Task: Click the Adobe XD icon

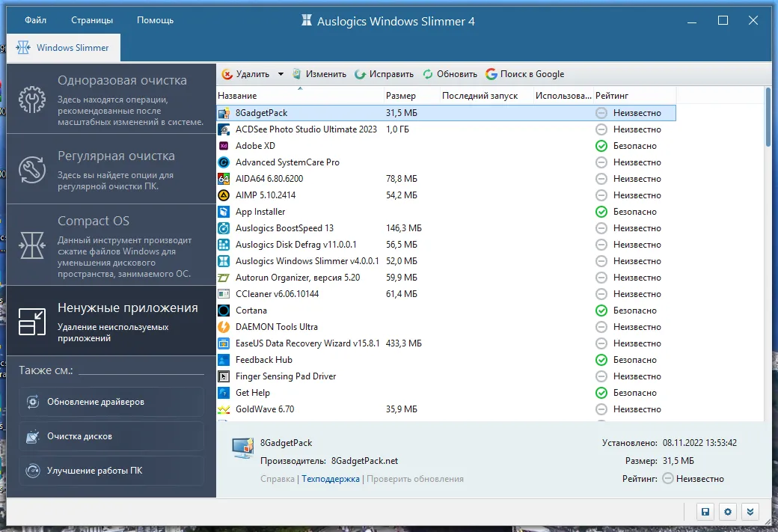Action: click(x=224, y=146)
